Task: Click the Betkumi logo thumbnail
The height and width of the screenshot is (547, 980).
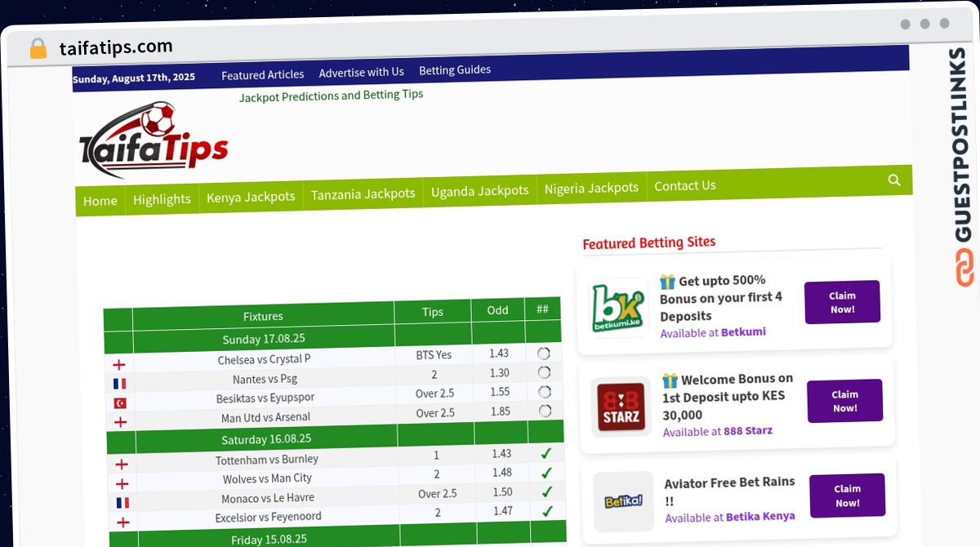Action: pos(617,307)
